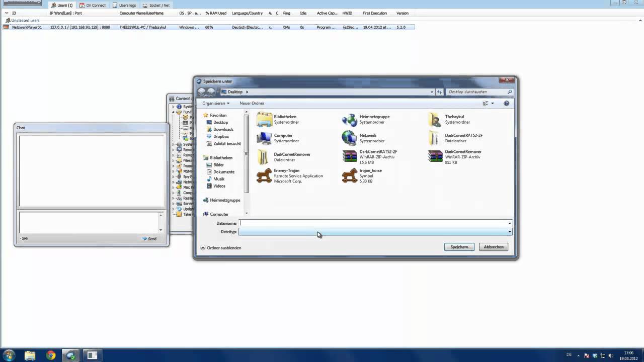Sort by Computer Name/UserName column header

pyautogui.click(x=141, y=13)
